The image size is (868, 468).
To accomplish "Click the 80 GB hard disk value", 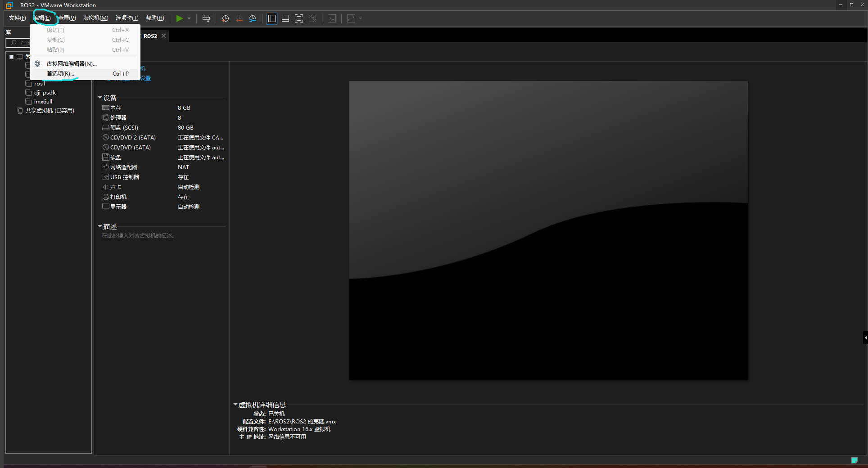I will [185, 128].
